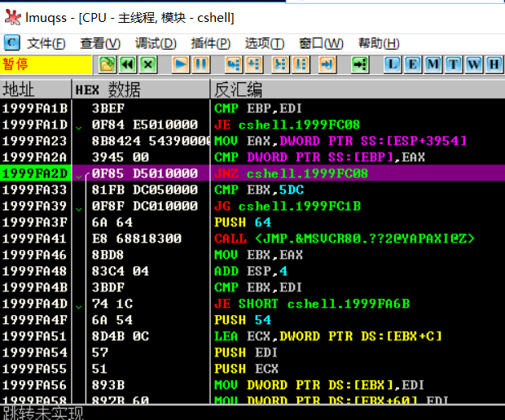Click jump arrow marker beside 1999FA4D

pyautogui.click(x=79, y=308)
